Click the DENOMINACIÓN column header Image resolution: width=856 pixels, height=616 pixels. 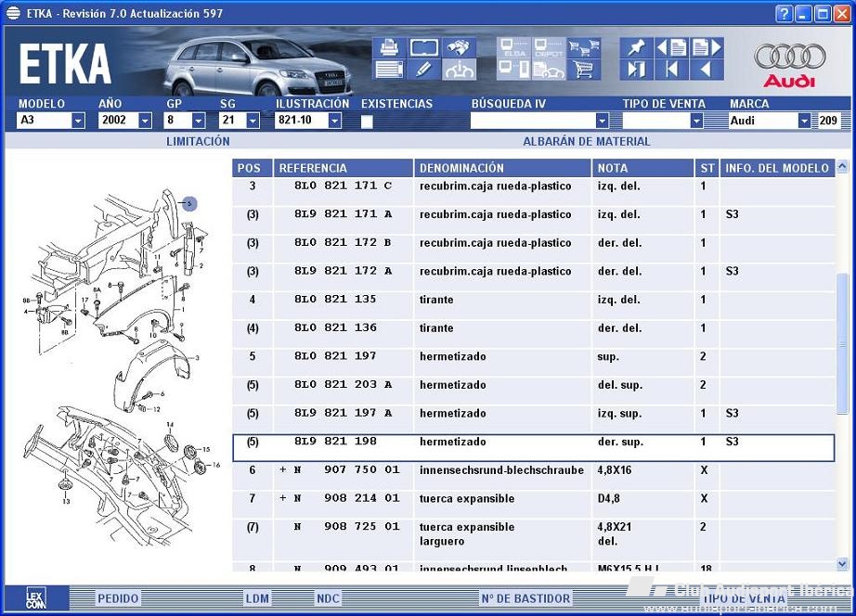[503, 168]
